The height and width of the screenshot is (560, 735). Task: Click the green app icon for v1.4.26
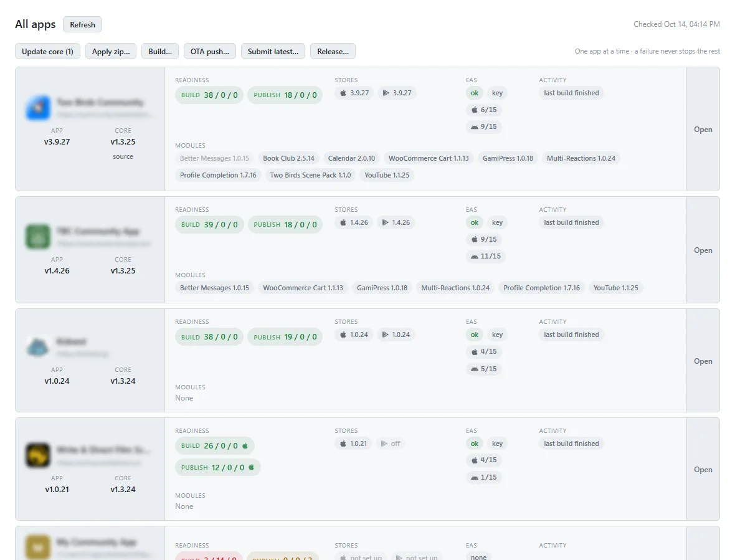38,237
